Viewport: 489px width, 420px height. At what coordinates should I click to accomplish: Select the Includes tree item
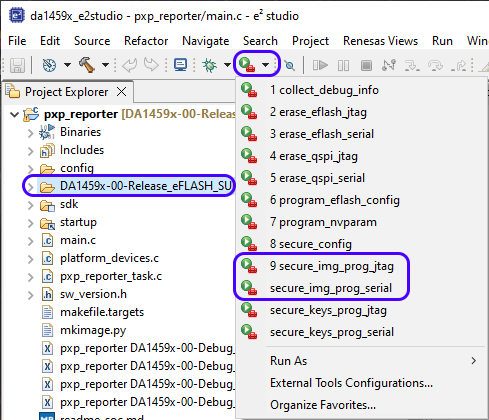coord(82,150)
